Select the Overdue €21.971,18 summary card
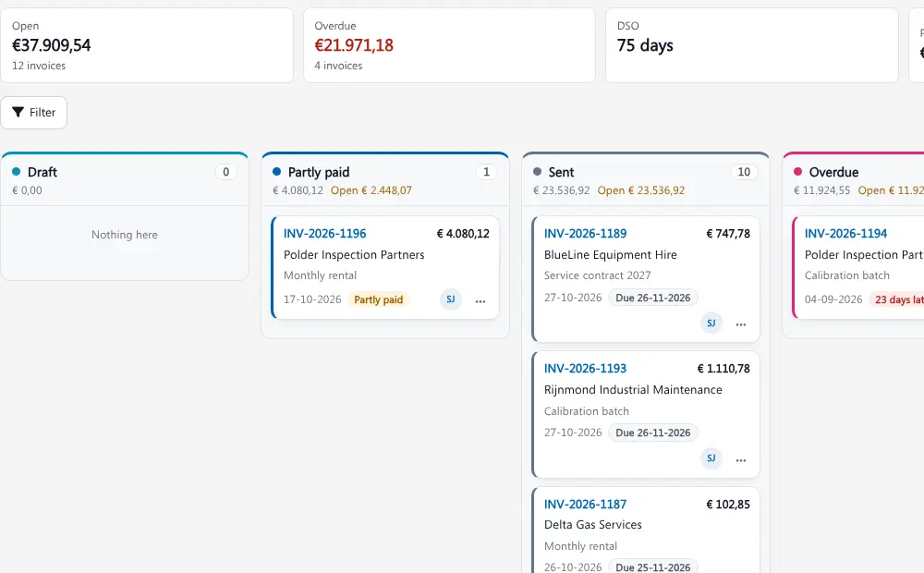Screen dimensions: 924x573 449,45
